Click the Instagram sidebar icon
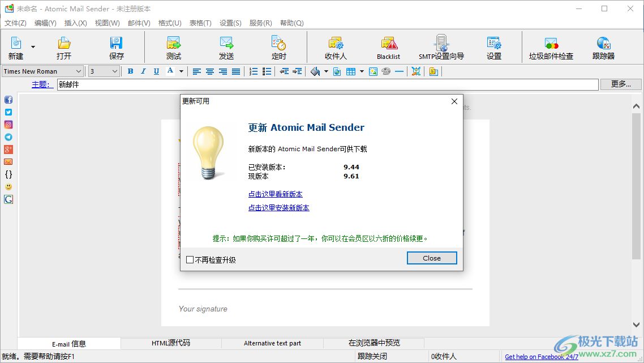644x363 pixels. [x=8, y=125]
